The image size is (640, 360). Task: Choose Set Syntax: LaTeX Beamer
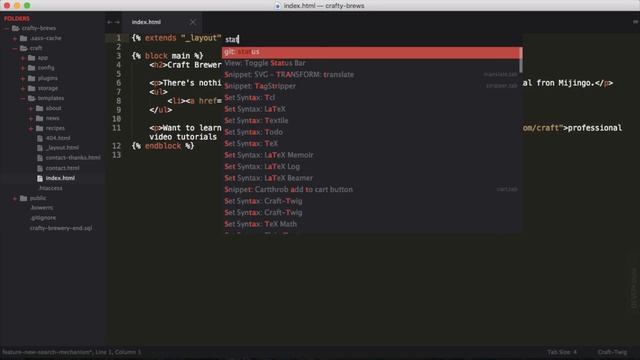(371, 178)
